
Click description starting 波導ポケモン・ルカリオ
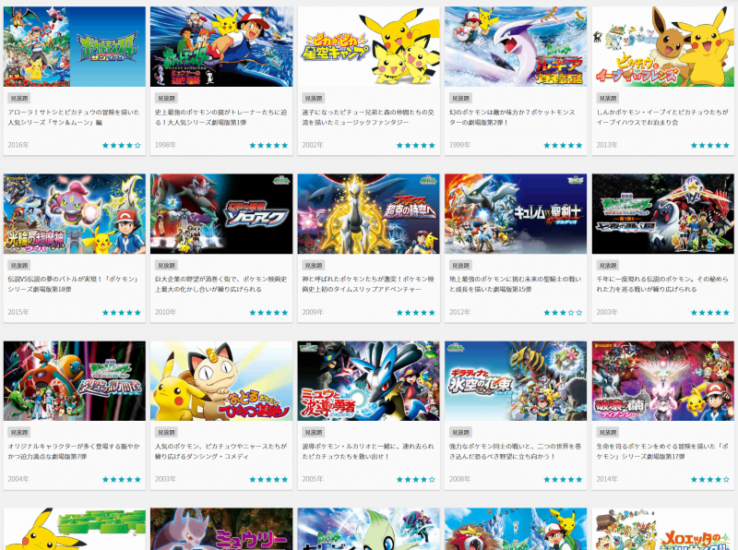tap(368, 451)
